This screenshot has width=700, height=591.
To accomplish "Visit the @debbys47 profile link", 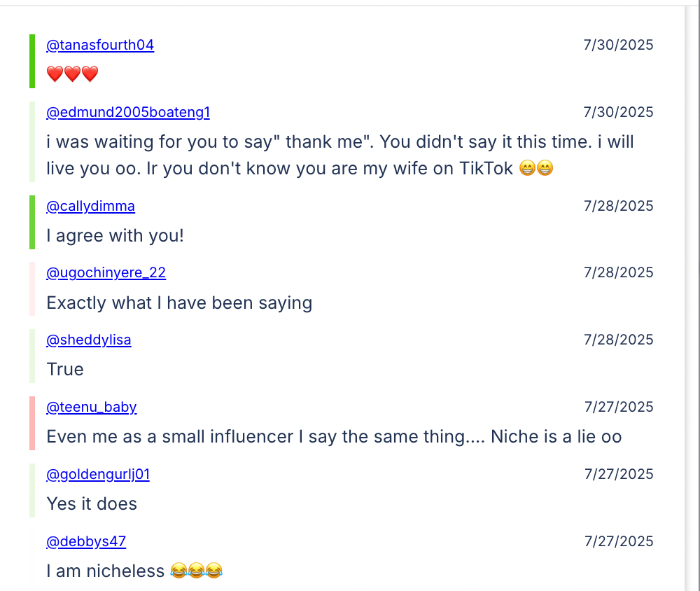I will tap(86, 542).
